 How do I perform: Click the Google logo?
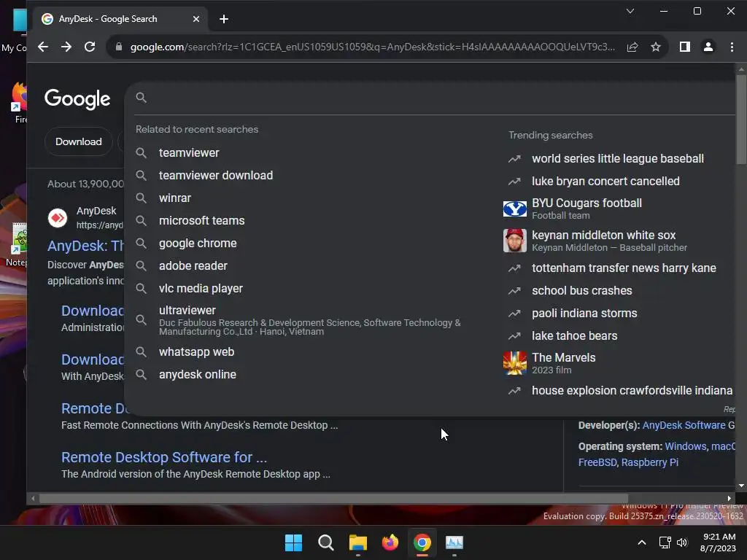coord(77,99)
